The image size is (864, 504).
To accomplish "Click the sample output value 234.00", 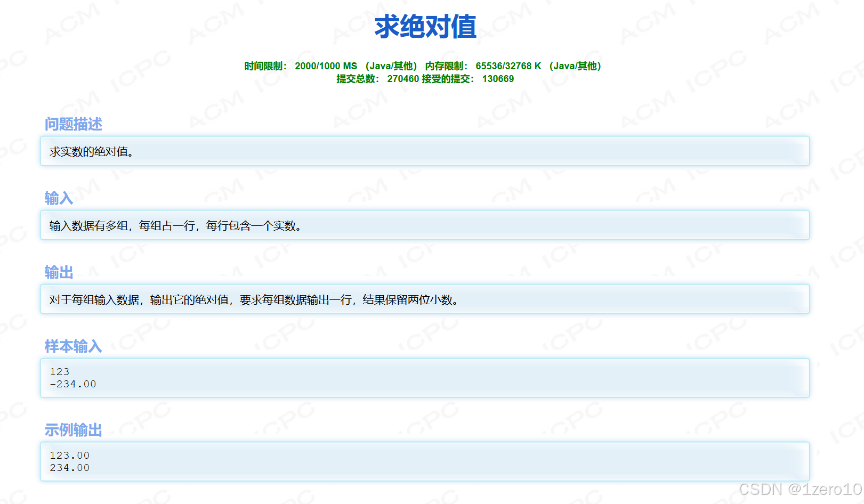I will pos(70,468).
